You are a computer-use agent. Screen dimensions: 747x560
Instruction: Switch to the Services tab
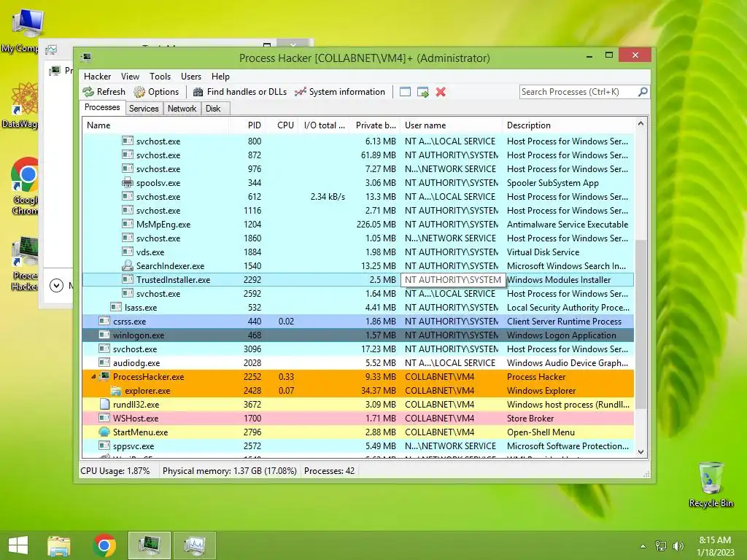click(144, 109)
